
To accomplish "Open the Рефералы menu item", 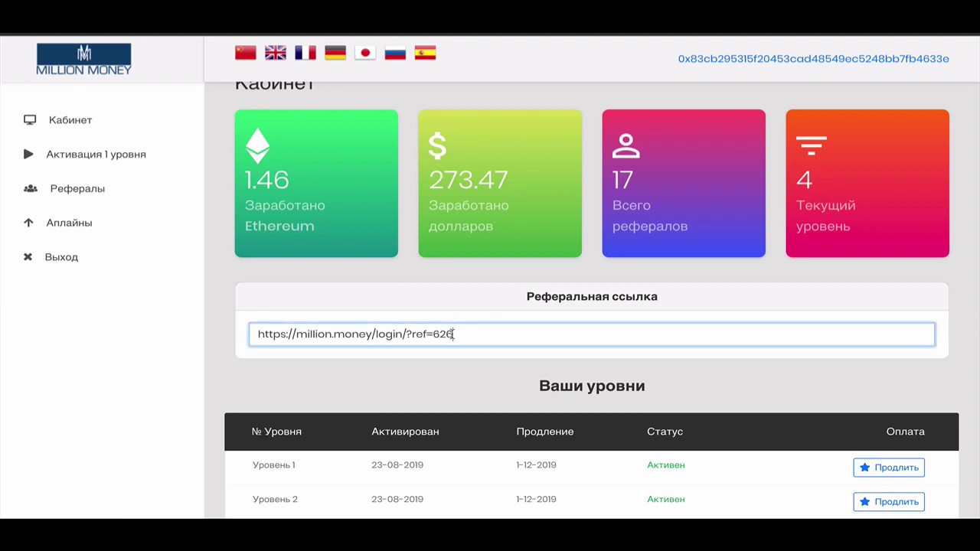I will coord(77,188).
